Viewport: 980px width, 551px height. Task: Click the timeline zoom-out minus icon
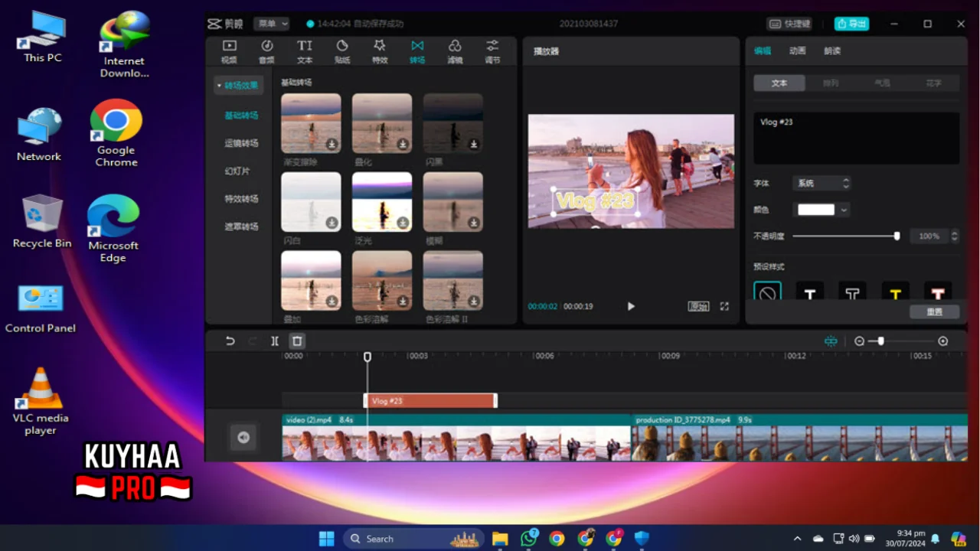(x=859, y=341)
